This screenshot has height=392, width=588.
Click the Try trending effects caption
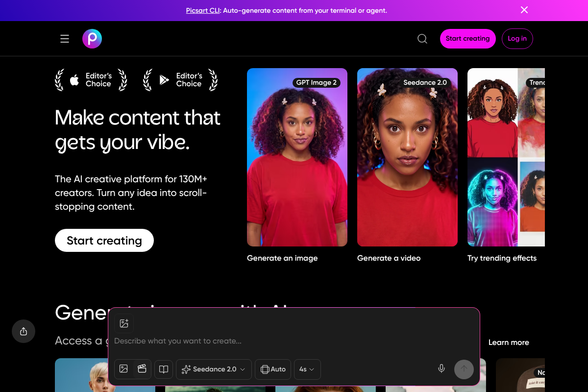(x=502, y=258)
